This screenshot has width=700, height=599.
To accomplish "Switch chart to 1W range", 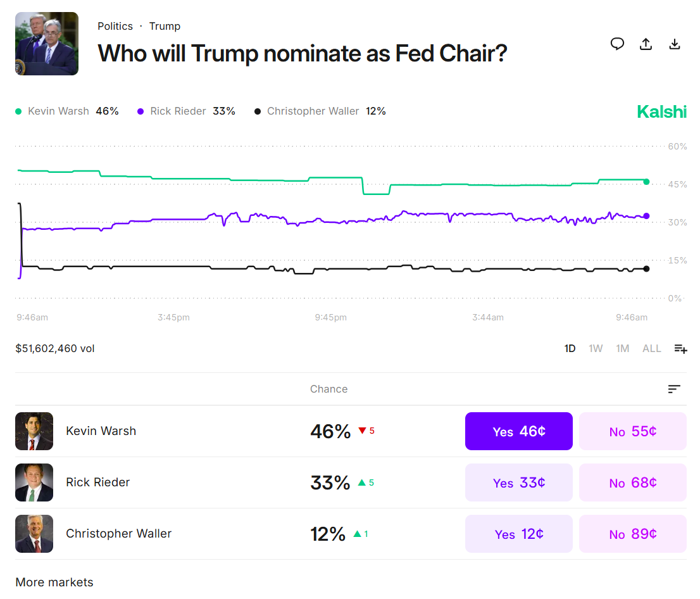I will click(596, 348).
